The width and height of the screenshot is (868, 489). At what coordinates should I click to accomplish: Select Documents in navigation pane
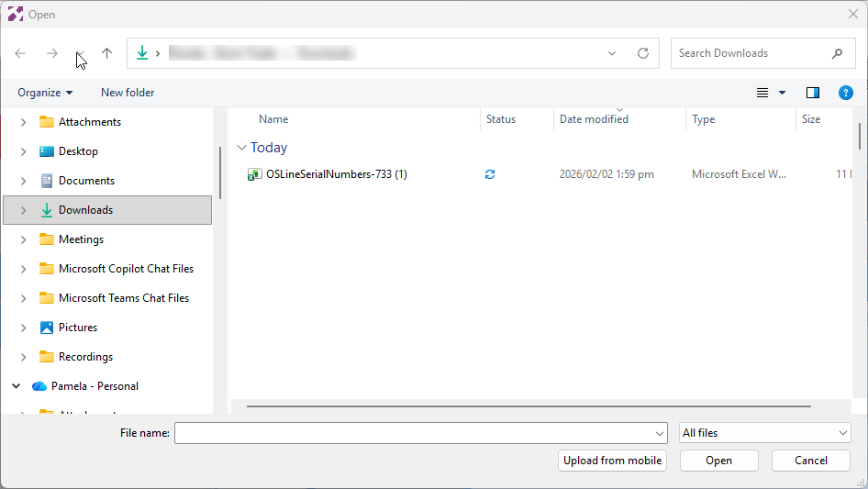point(86,181)
